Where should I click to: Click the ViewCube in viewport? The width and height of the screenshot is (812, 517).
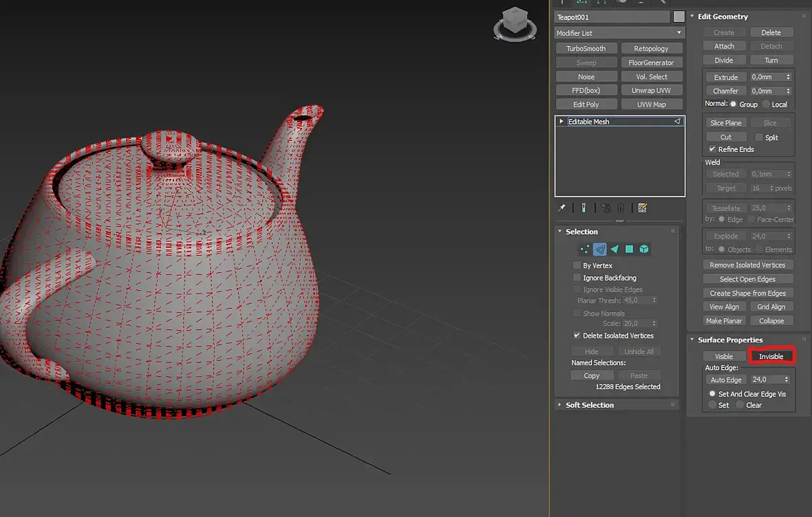(x=515, y=21)
